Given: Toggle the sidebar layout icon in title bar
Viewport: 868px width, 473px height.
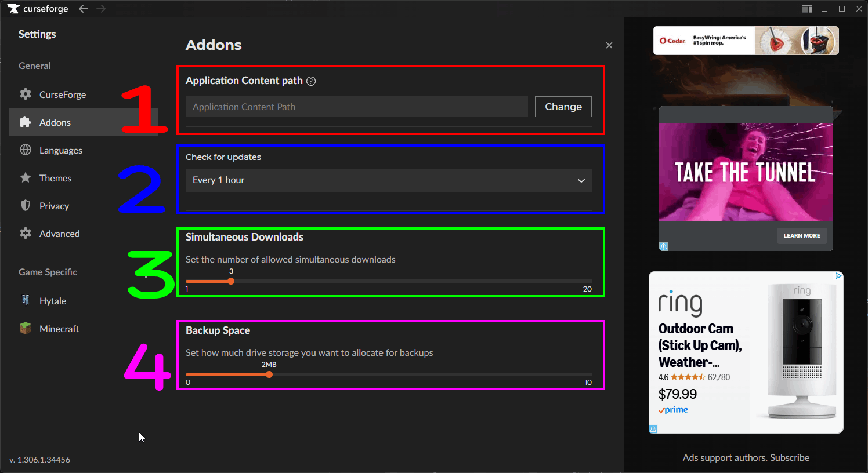Looking at the screenshot, I should (x=807, y=9).
